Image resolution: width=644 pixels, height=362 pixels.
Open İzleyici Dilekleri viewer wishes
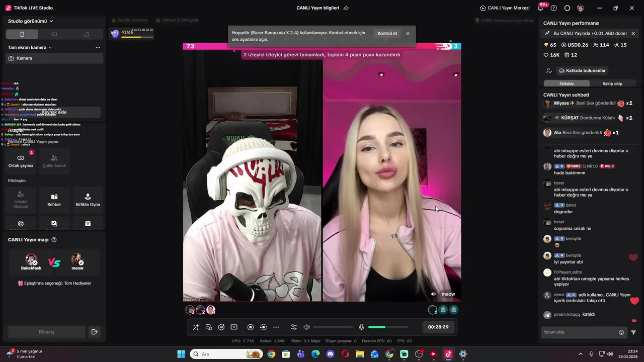21,200
